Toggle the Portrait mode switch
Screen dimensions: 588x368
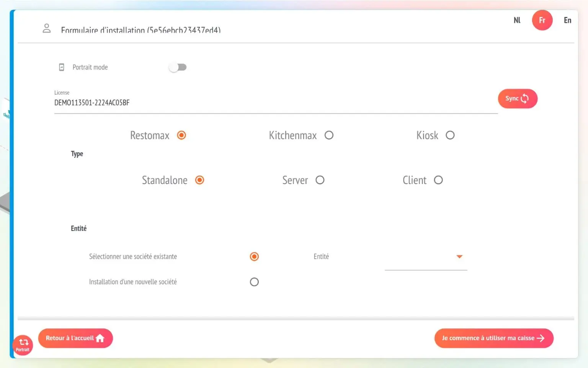click(178, 67)
